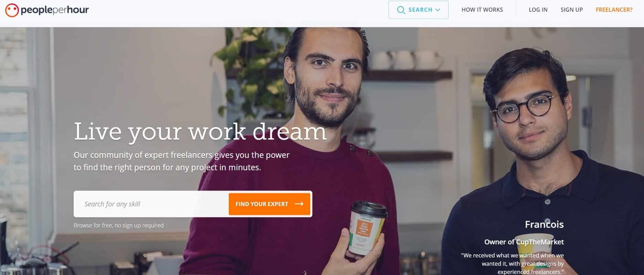Click the SEARCH label in header

tap(420, 10)
